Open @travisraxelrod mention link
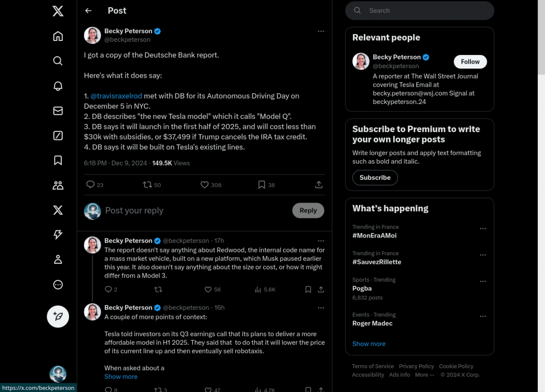545x392 pixels. tap(116, 96)
